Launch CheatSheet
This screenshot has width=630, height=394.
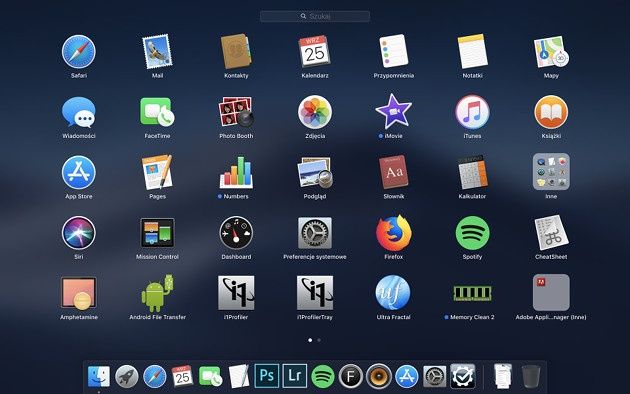[x=551, y=233]
